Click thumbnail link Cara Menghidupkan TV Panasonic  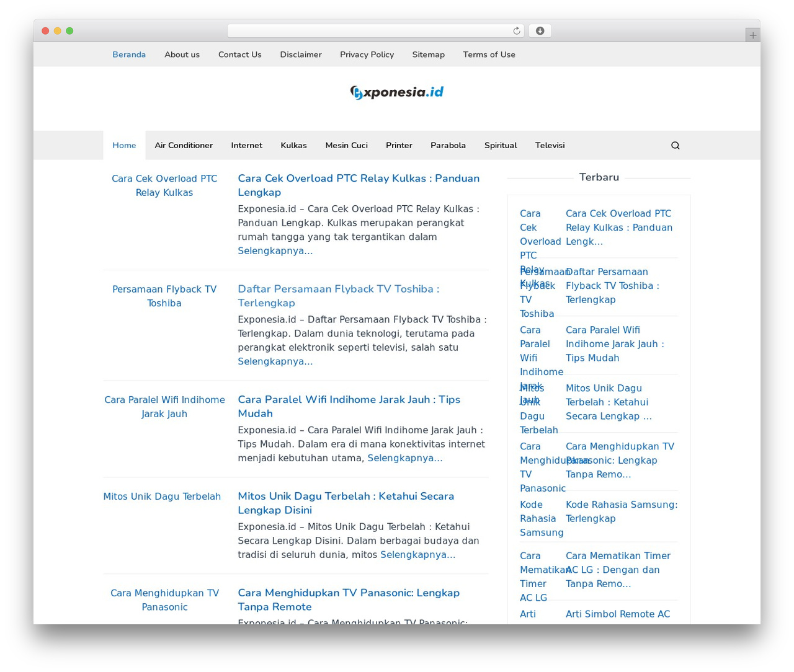[x=164, y=600]
